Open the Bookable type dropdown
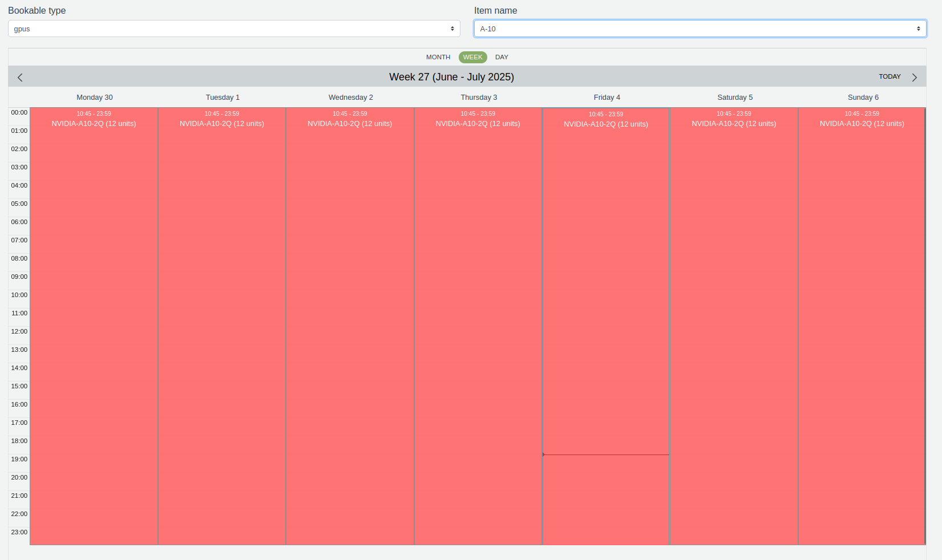This screenshot has height=560, width=942. pyautogui.click(x=234, y=29)
